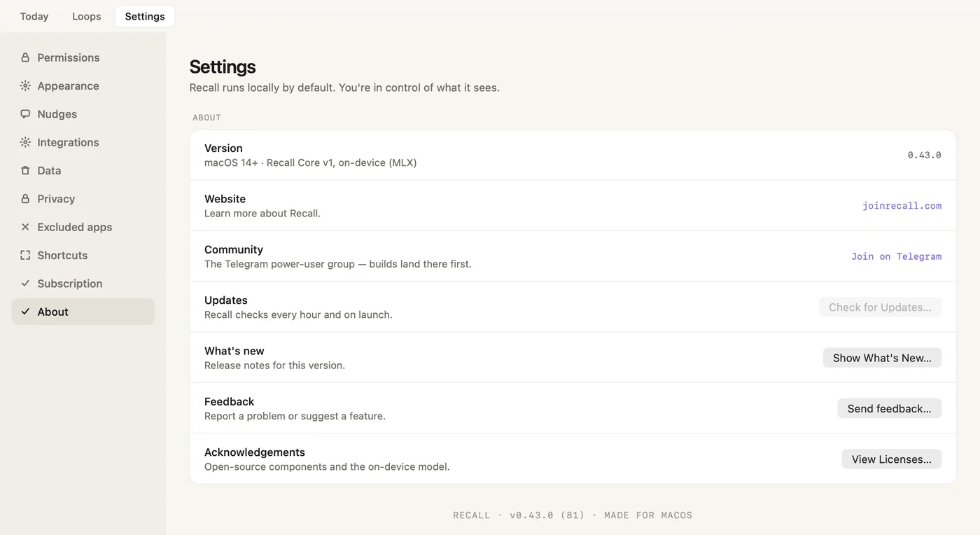Open the Nudges section
The height and width of the screenshot is (535, 980).
(83, 114)
